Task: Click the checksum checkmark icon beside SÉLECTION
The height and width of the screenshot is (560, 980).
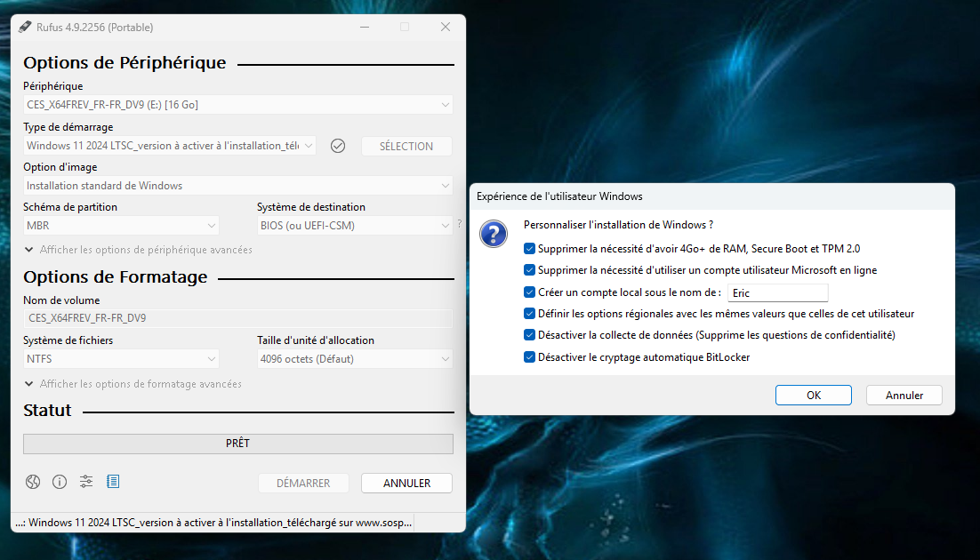Action: click(338, 146)
